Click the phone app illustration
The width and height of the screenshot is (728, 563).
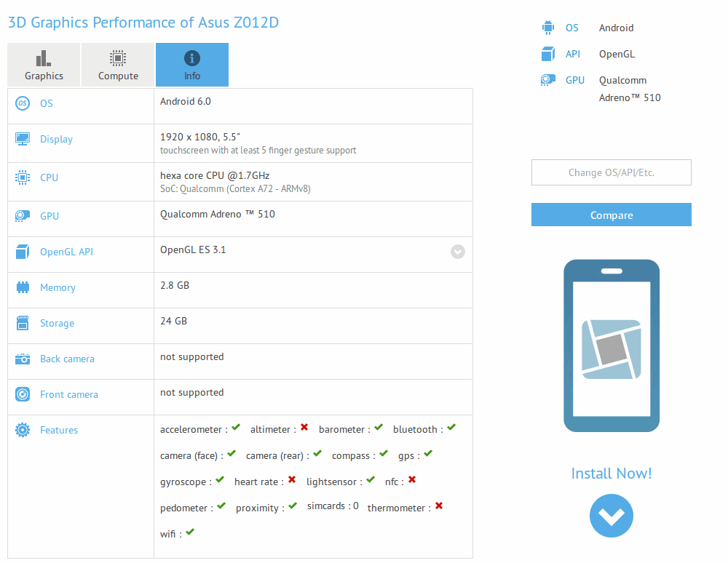click(x=612, y=346)
